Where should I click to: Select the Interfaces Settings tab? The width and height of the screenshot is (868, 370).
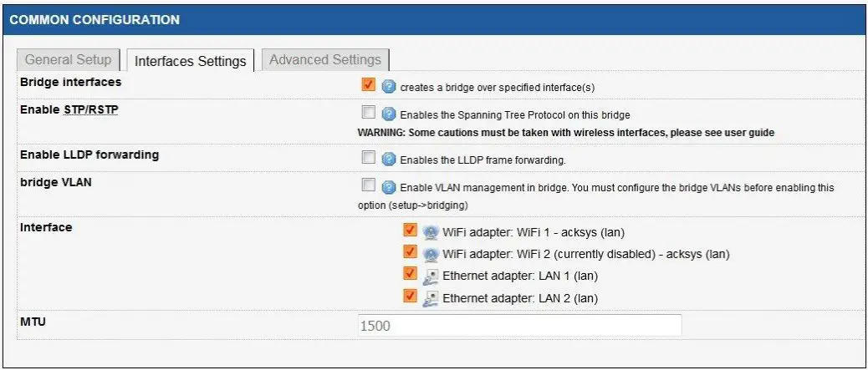pos(190,61)
